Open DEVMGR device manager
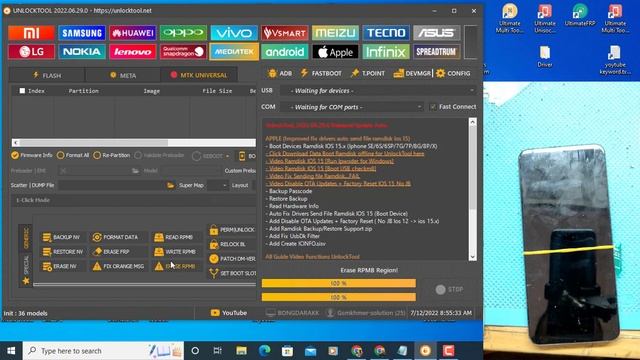640x360 pixels. [412, 73]
